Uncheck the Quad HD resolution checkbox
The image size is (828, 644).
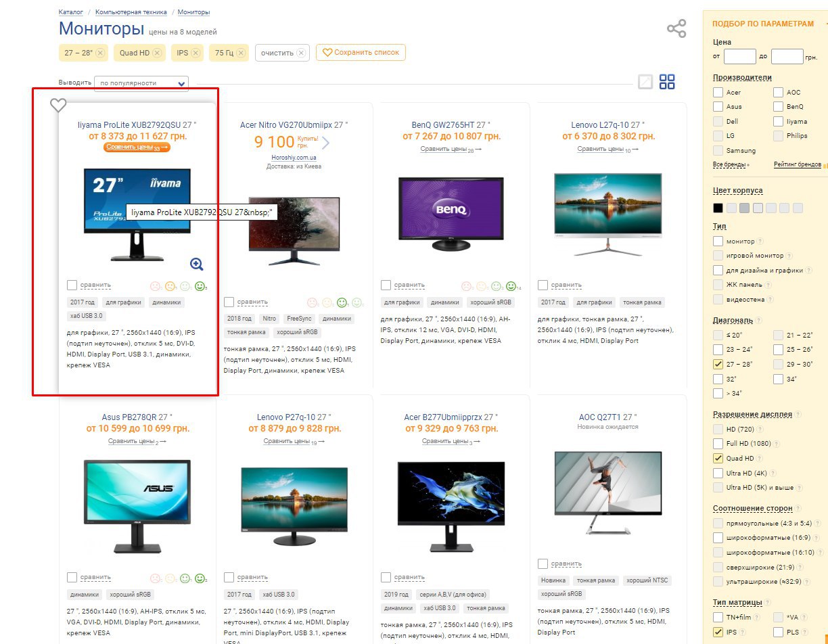[718, 459]
